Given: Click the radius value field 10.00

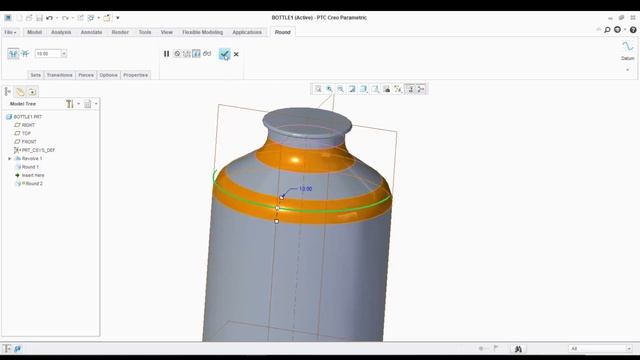Looking at the screenshot, I should tap(48, 53).
